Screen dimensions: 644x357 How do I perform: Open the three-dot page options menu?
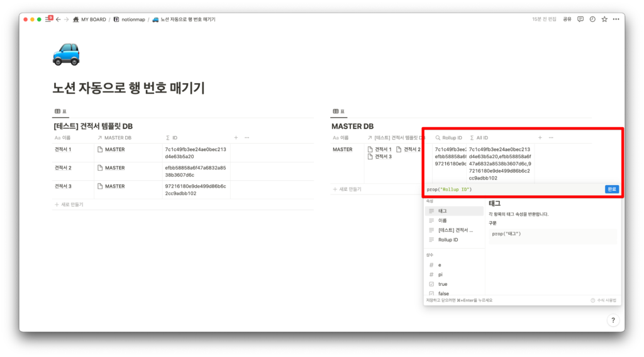coord(616,20)
